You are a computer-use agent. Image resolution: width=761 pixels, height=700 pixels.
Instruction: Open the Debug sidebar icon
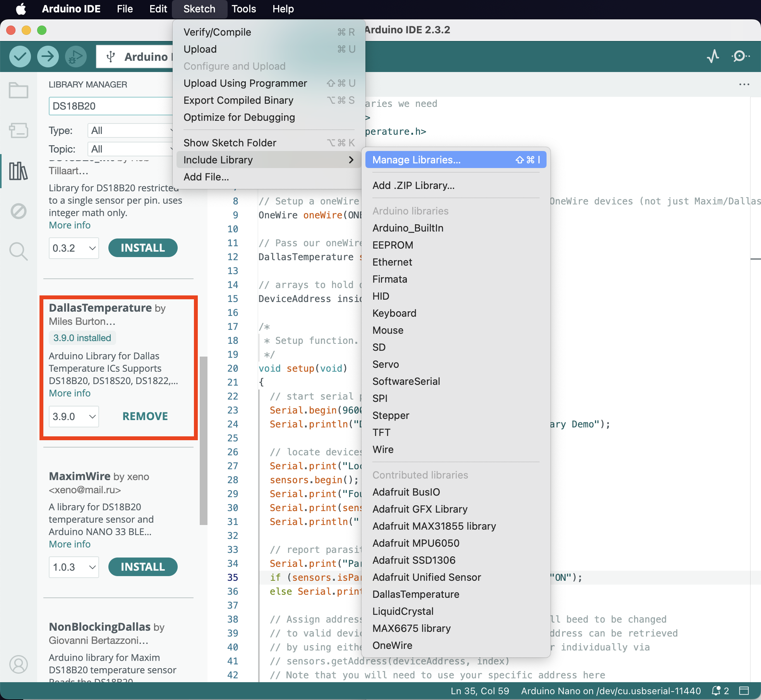[x=18, y=211]
